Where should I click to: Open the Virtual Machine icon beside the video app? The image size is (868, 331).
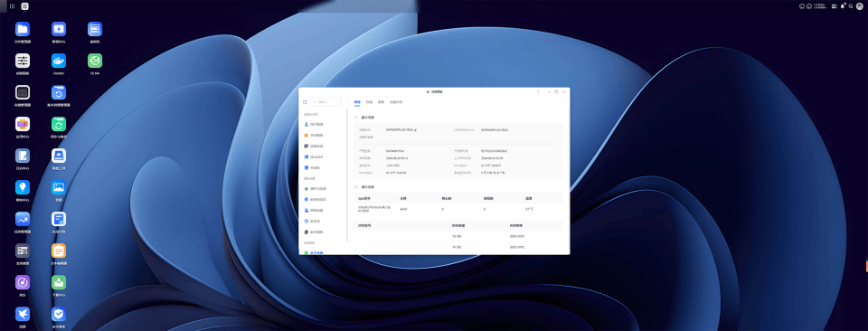pos(95,29)
